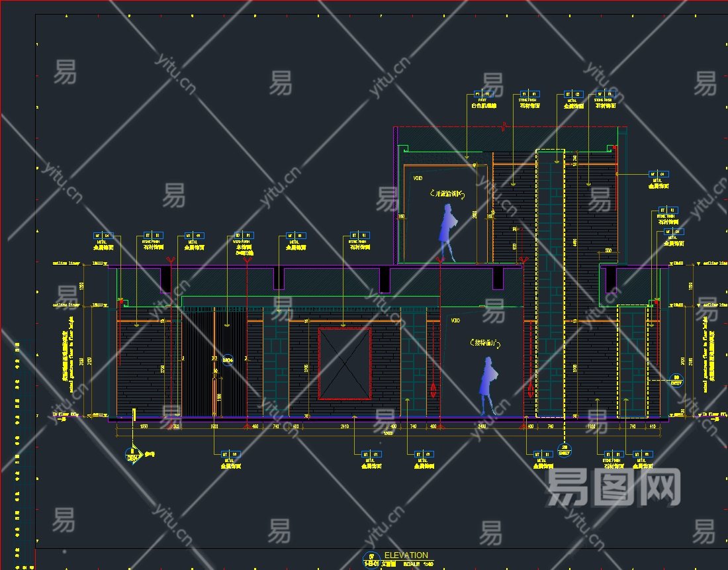The height and width of the screenshot is (570, 728).
Task: Select the WOOD FINISH material tag
Action: 244,244
